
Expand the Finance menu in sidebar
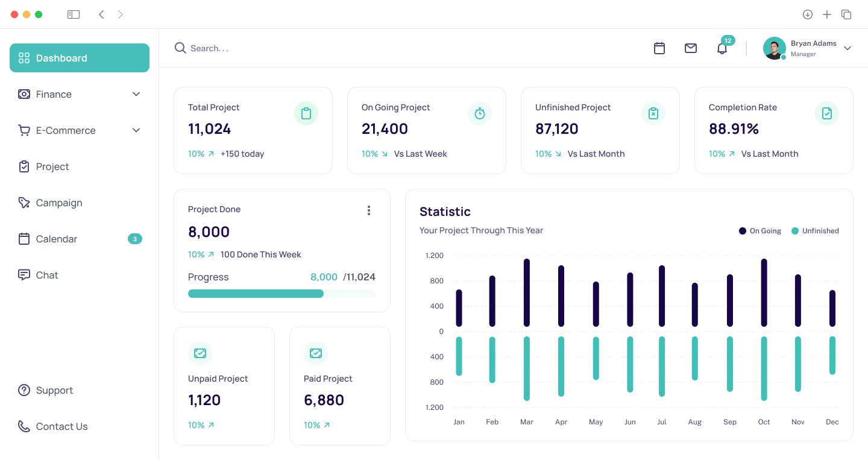pyautogui.click(x=136, y=94)
